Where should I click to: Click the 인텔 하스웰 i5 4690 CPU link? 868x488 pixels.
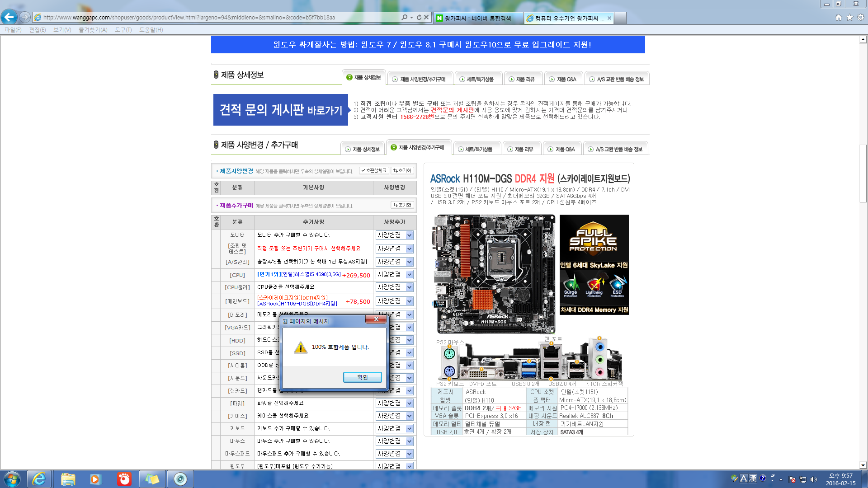tap(299, 274)
